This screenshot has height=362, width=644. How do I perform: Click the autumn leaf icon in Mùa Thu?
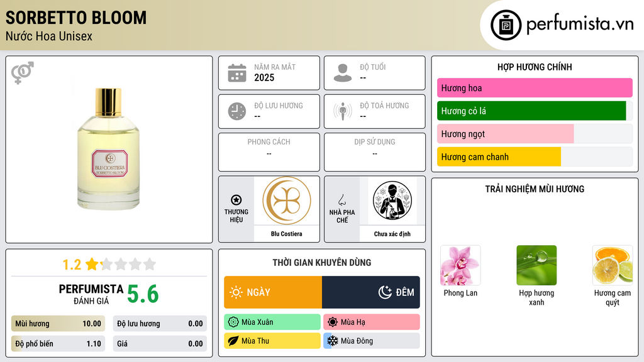click(x=233, y=341)
